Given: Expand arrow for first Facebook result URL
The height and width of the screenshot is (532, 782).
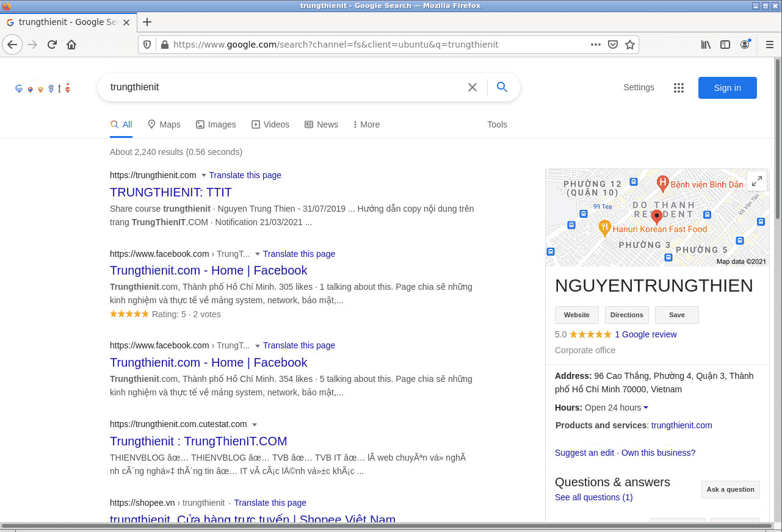Looking at the screenshot, I should click(x=258, y=254).
